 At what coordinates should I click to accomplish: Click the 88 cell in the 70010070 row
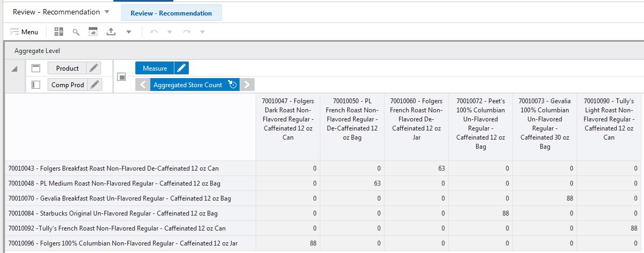click(x=545, y=198)
